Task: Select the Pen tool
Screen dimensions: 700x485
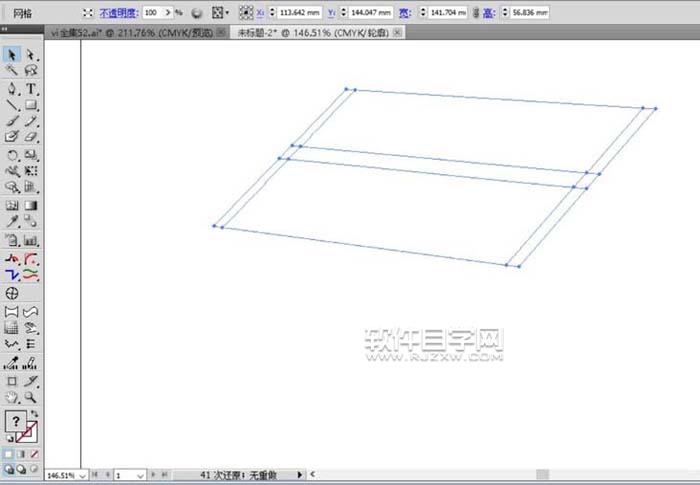Action: (x=12, y=88)
